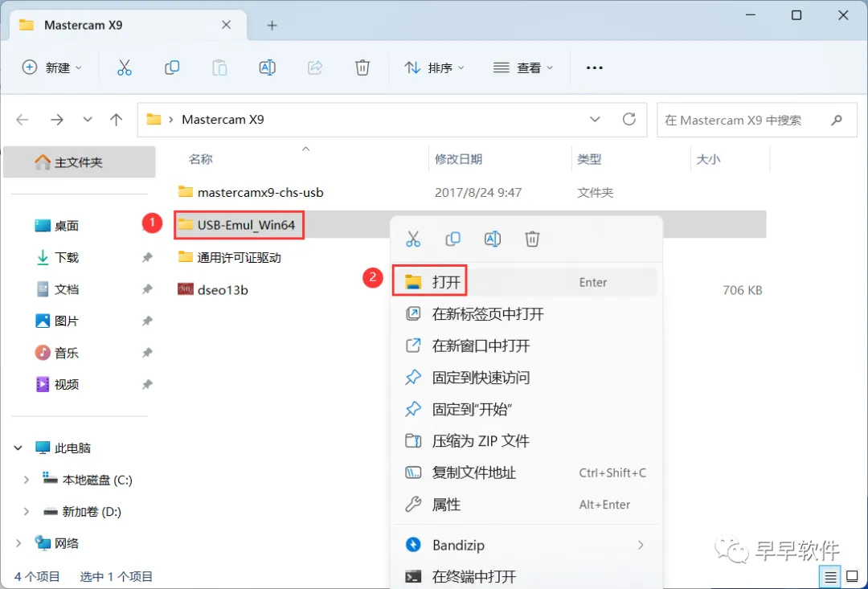
Task: Go forward with the right arrow
Action: click(56, 120)
